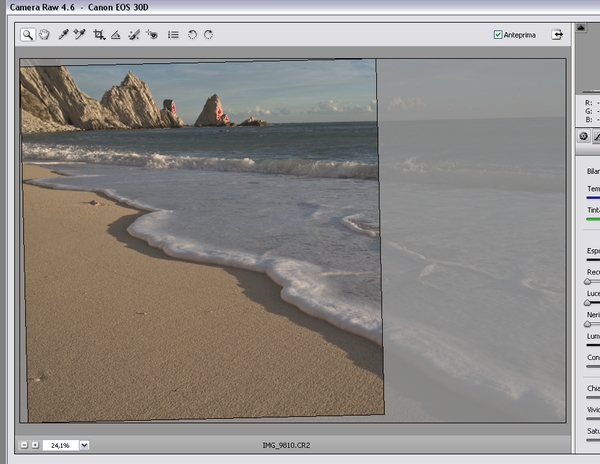Click the 24,1% zoom level field
This screenshot has width=600, height=464.
tap(60, 445)
